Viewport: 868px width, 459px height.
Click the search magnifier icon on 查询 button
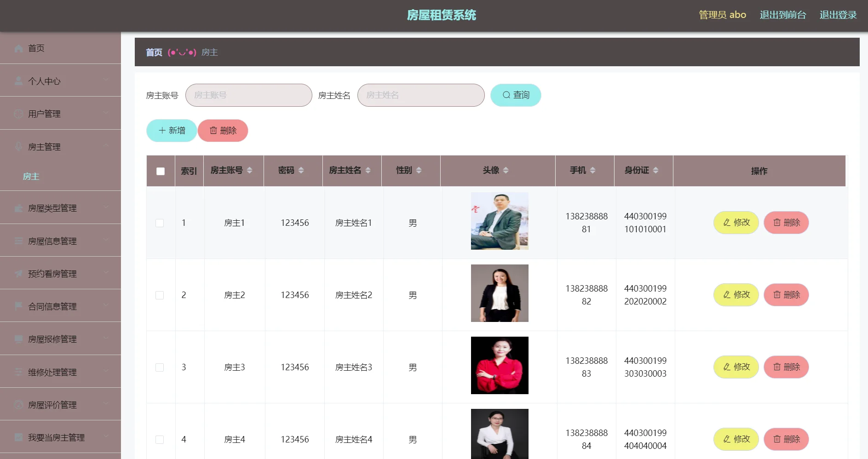(x=506, y=95)
